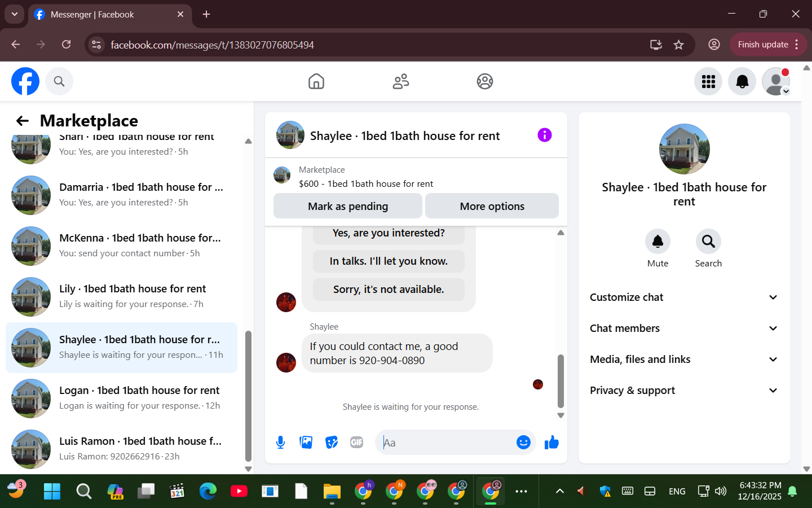Open Chrome three-dot menu
812x508 pixels.
pos(797,45)
